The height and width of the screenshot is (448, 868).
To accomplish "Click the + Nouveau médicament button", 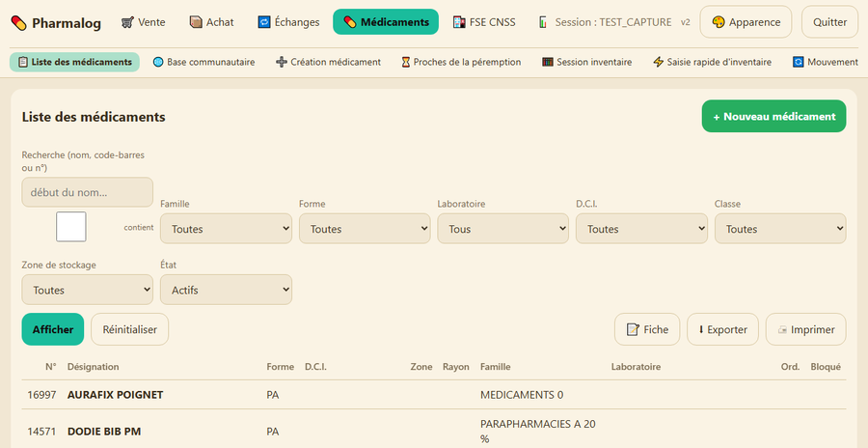I will point(773,117).
